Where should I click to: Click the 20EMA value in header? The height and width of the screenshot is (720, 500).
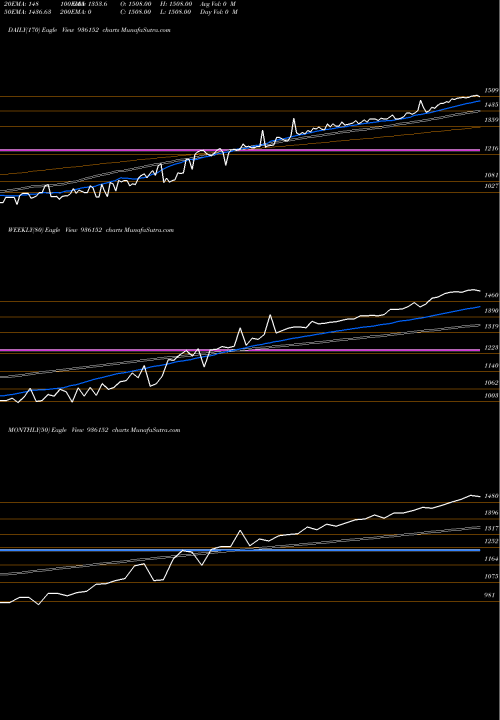(24, 4)
